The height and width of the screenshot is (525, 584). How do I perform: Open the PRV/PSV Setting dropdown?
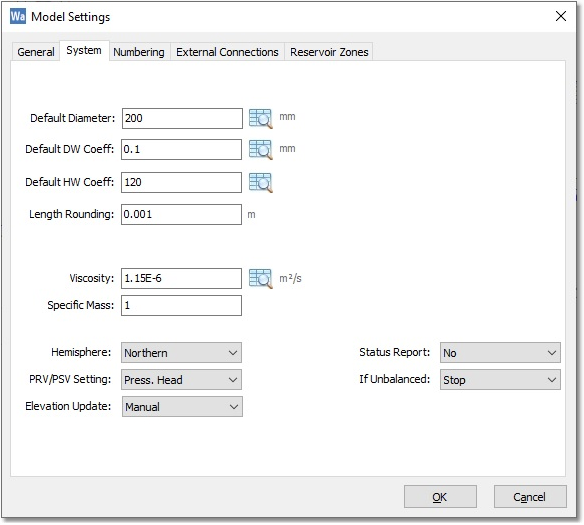pyautogui.click(x=181, y=379)
